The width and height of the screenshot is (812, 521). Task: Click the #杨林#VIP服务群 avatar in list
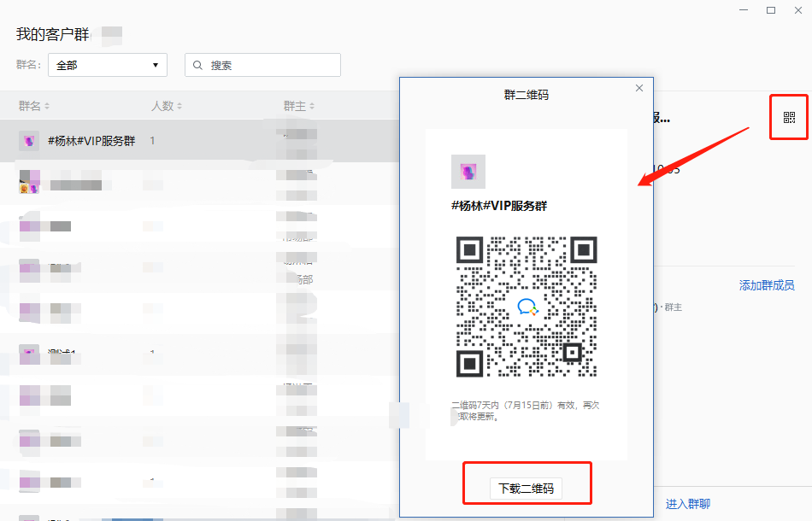tap(29, 141)
